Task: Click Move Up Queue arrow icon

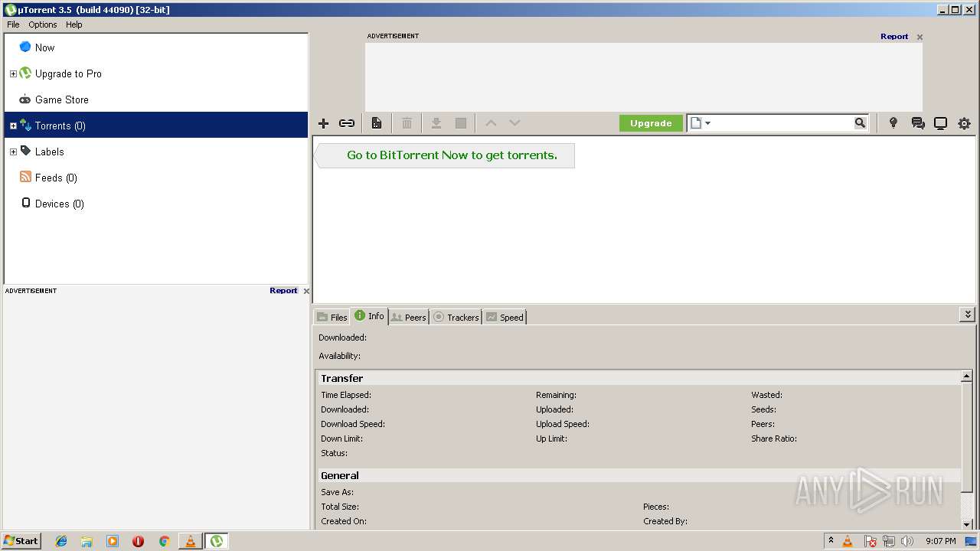Action: (x=491, y=123)
